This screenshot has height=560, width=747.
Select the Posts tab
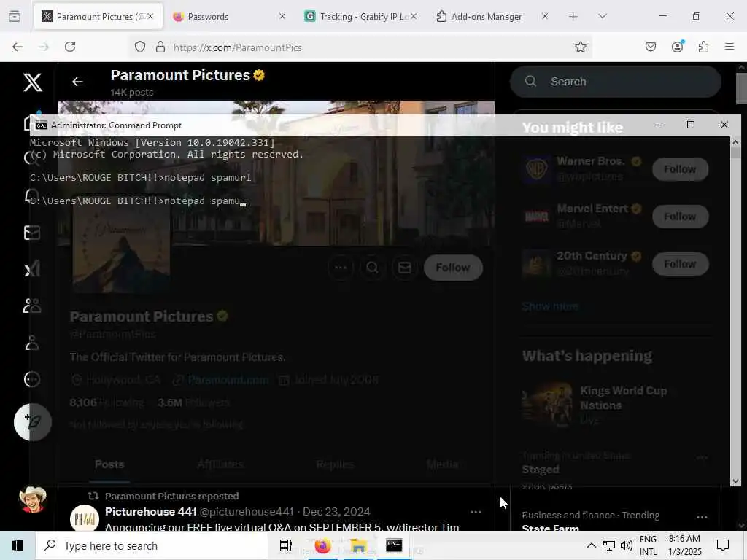pos(109,464)
